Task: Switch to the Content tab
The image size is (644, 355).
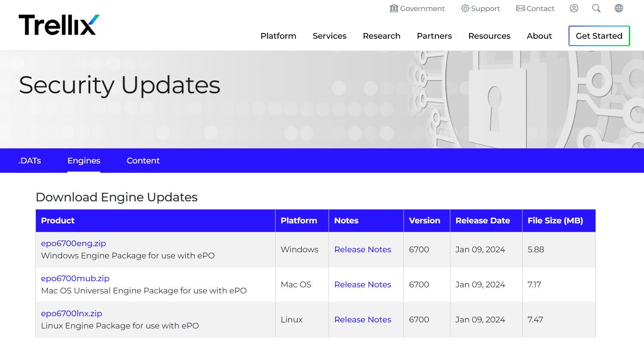Action: pos(143,161)
